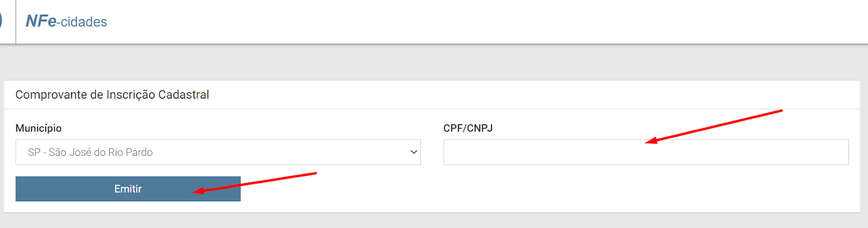
Task: Submit the form with the blue Emitir button
Action: pyautogui.click(x=128, y=189)
